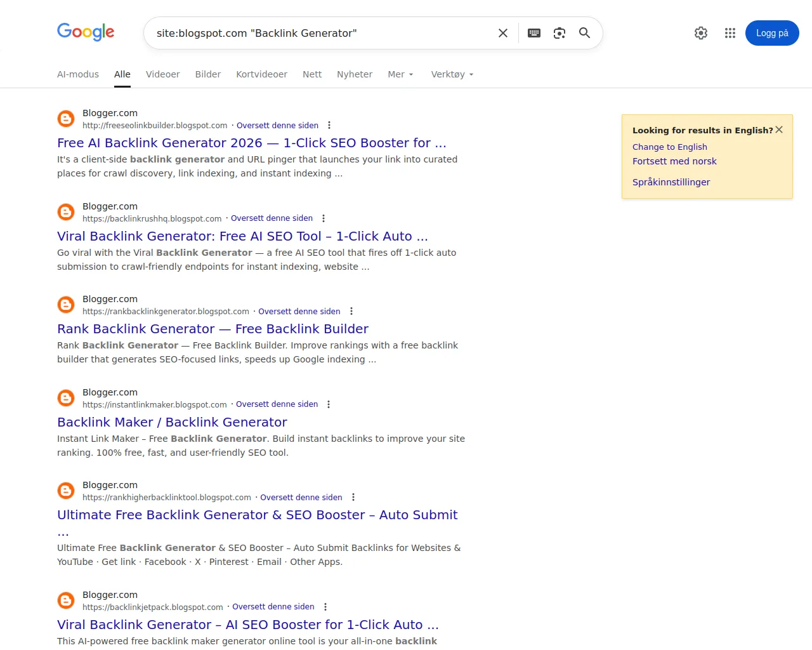Image resolution: width=812 pixels, height=650 pixels.
Task: Open the settings gear menu
Action: pyautogui.click(x=700, y=33)
